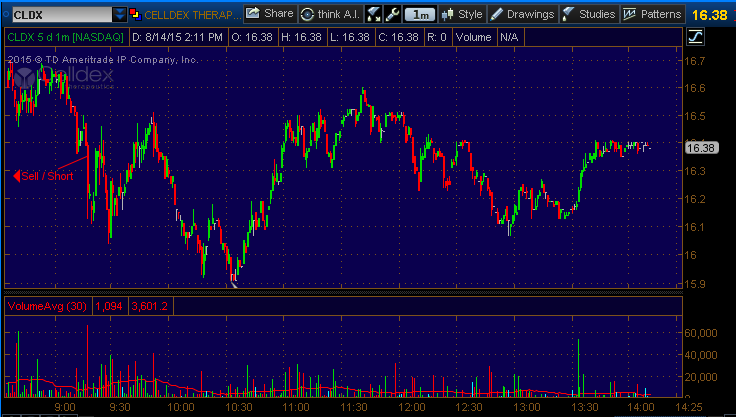736x417 pixels.
Task: Click the CELLDEX THERAP... company name
Action: pos(191,15)
